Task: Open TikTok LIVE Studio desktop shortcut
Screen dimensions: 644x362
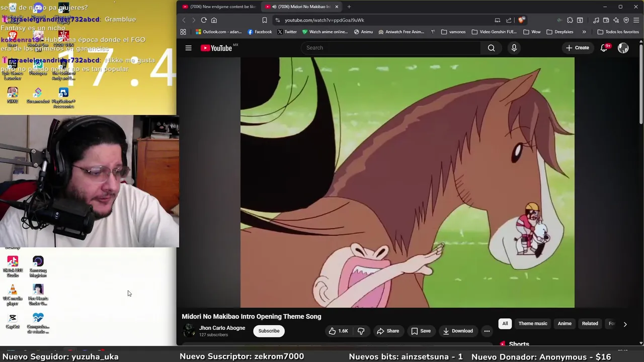Action: (x=13, y=266)
